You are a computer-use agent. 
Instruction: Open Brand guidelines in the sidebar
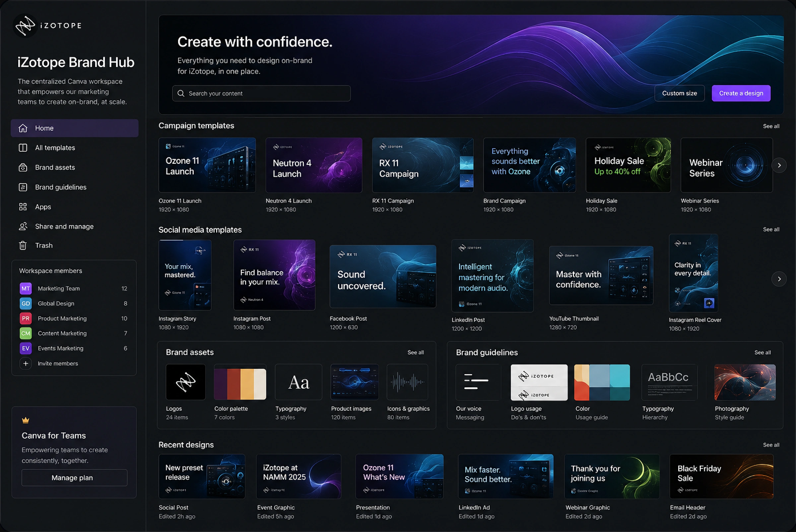pos(75,187)
